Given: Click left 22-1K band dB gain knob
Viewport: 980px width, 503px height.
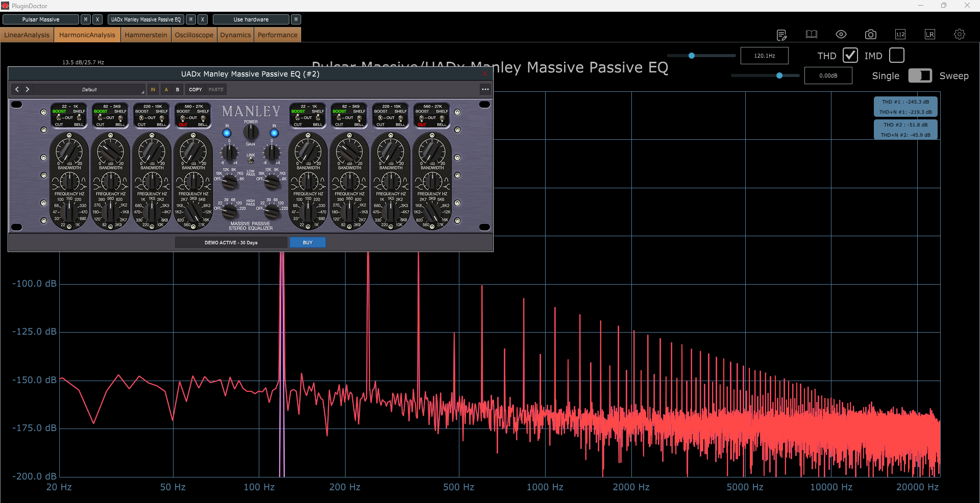Looking at the screenshot, I should [x=69, y=152].
